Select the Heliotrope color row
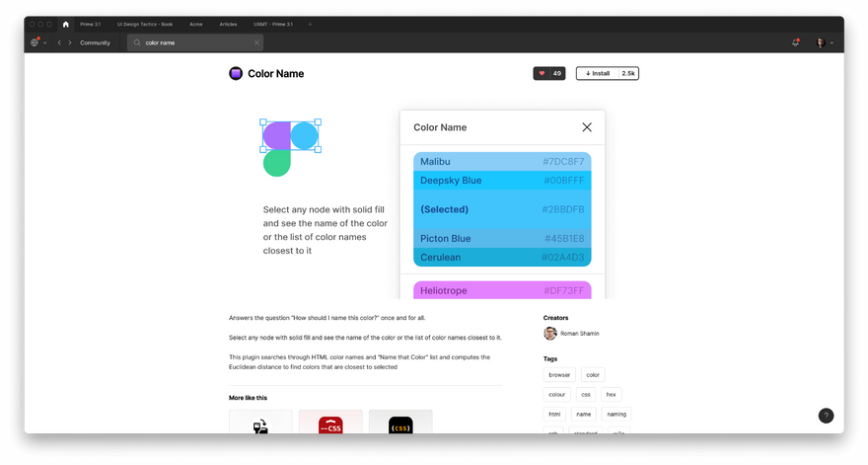 click(502, 290)
